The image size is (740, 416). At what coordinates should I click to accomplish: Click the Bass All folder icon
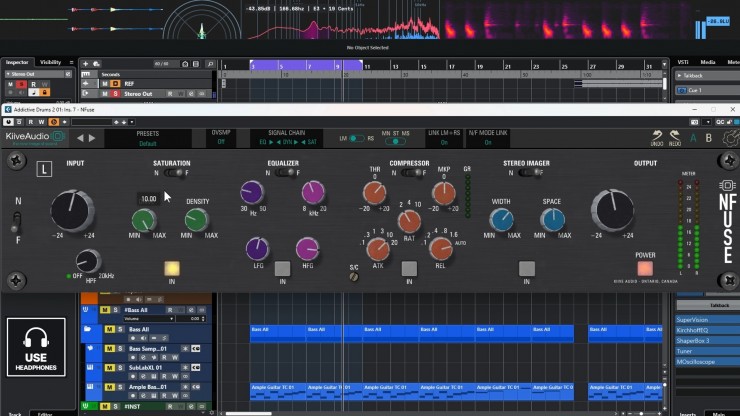point(87,329)
